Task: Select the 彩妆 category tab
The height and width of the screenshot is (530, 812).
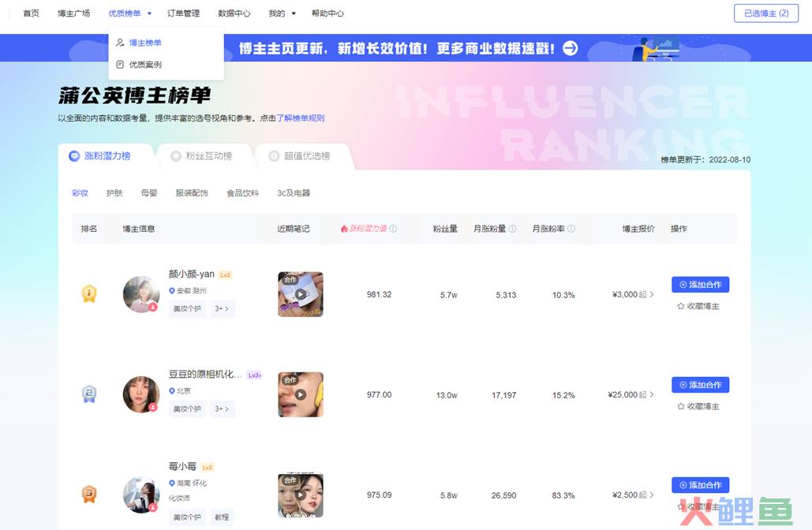Action: tap(80, 193)
